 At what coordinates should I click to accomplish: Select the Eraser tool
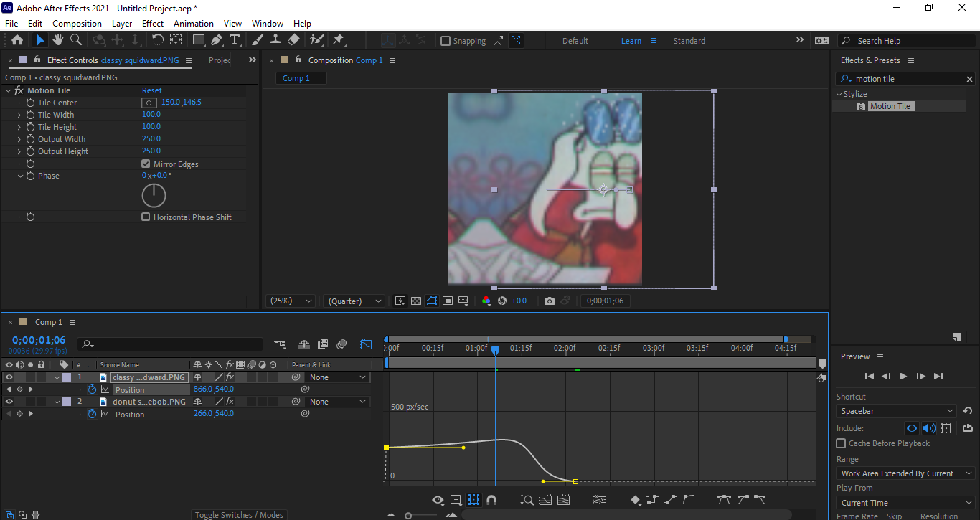click(293, 40)
